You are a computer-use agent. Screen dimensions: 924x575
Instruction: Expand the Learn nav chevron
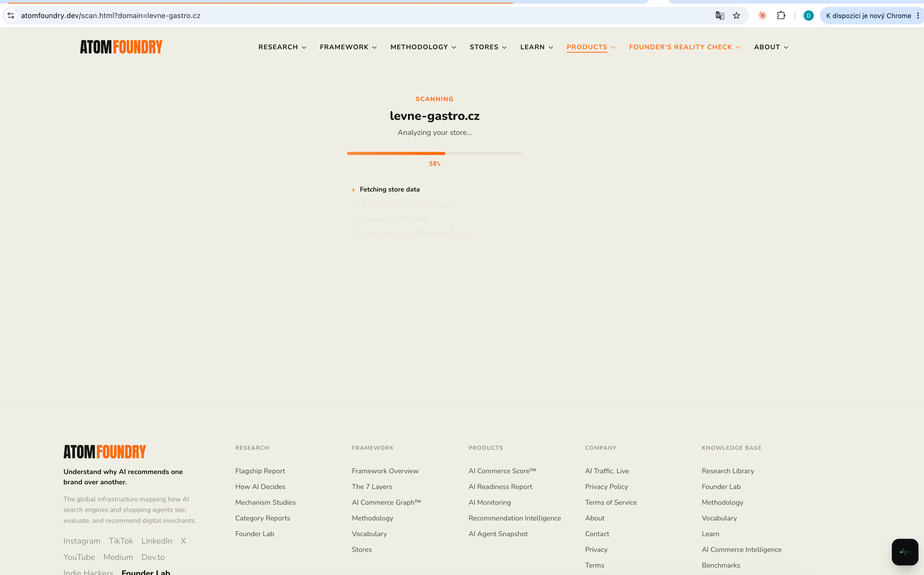tap(551, 47)
